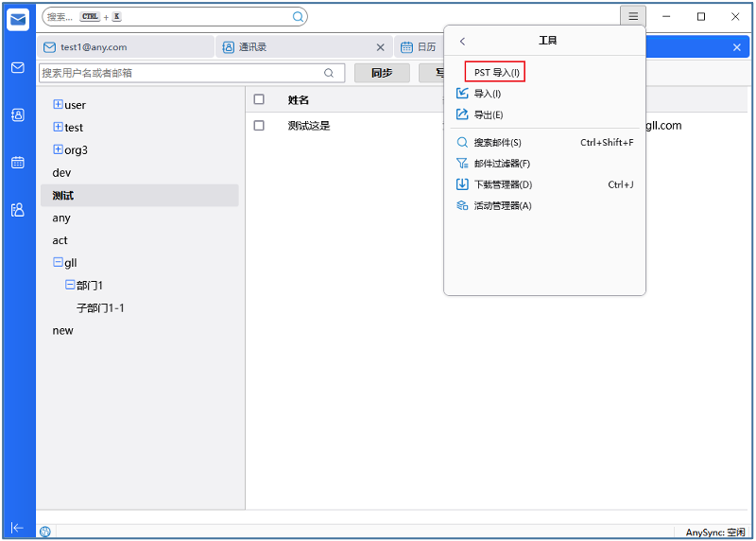Open the calendar icon in left sidebar

coord(17,162)
